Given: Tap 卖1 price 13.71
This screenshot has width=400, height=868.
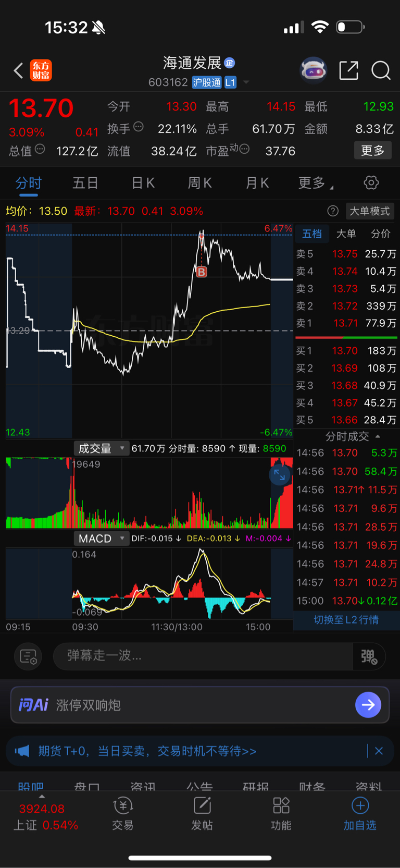Looking at the screenshot, I should tap(345, 323).
